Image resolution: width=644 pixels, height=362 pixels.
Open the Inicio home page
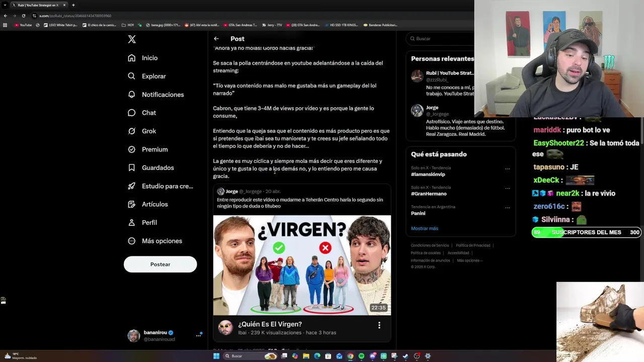(x=143, y=58)
